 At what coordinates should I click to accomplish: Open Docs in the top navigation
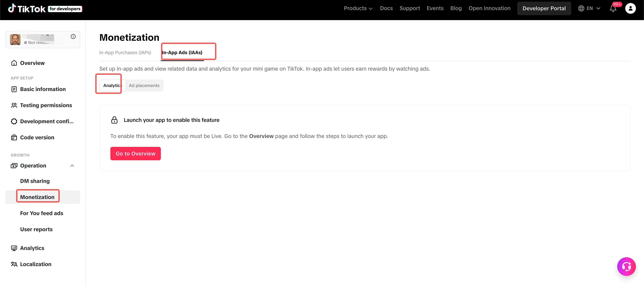pyautogui.click(x=386, y=9)
